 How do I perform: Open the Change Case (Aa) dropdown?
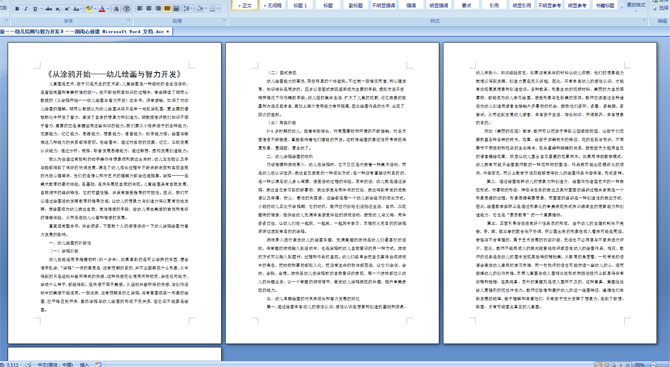(x=77, y=9)
